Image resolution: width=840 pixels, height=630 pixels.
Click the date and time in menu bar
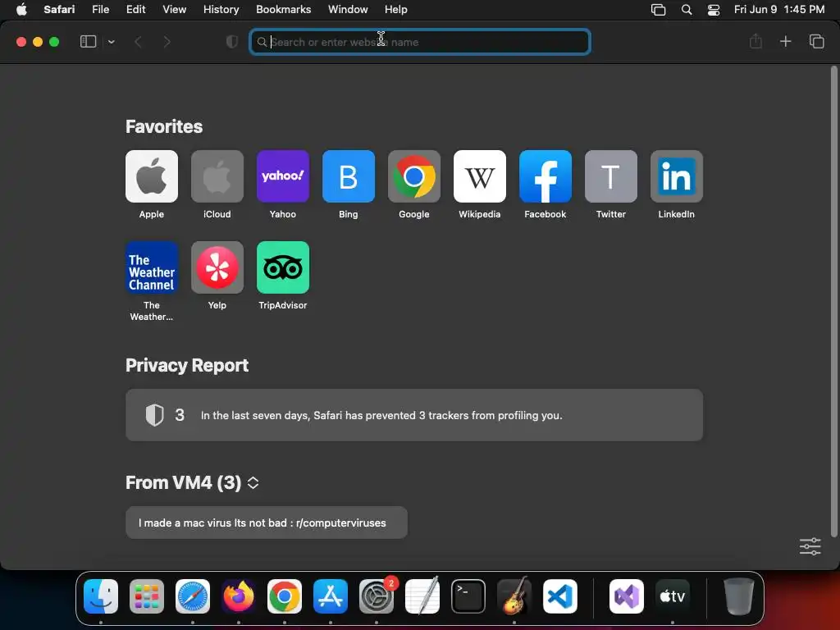click(x=779, y=10)
